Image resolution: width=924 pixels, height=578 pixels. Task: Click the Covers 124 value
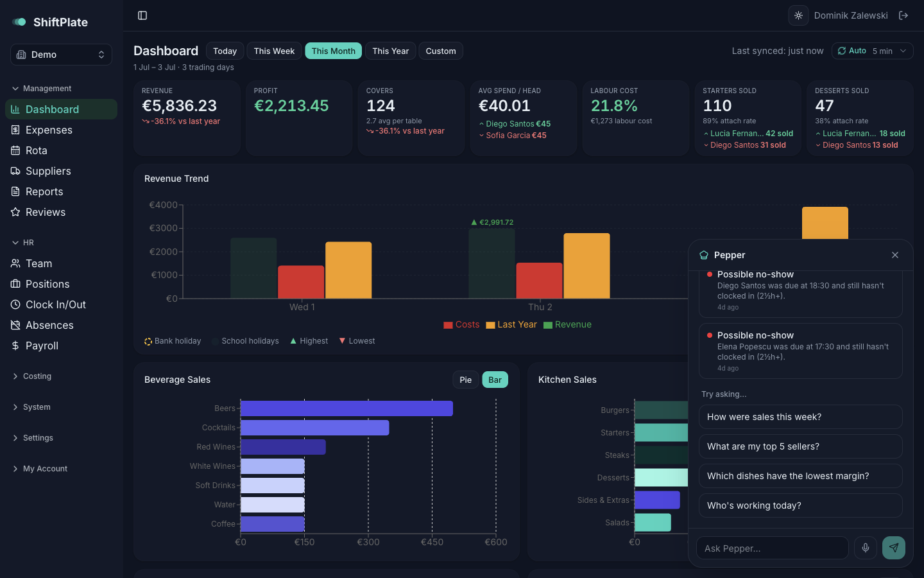381,106
